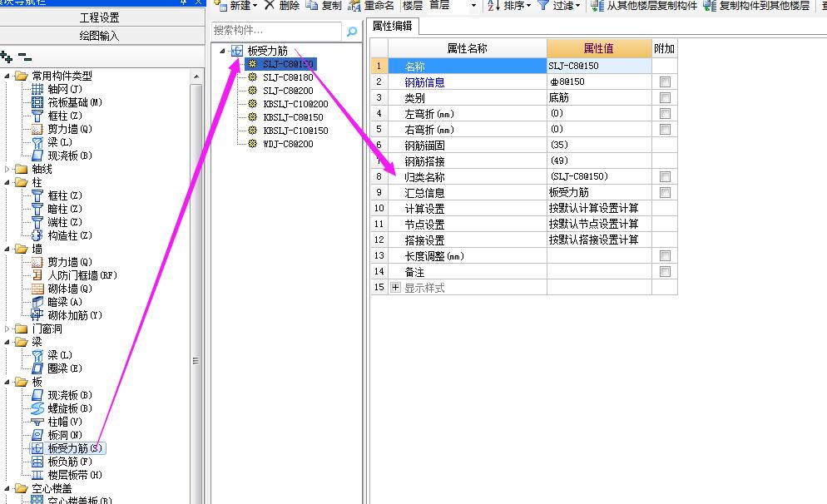827x504 pixels.
Task: Click collapse-all minus icon in navigation panel
Action: click(x=24, y=57)
